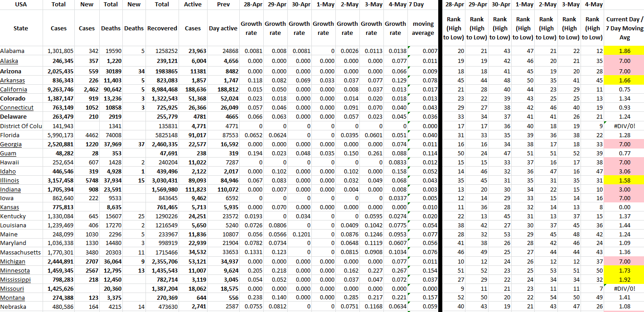644x312 pixels.
Task: Select the #DIV/0! error cell for Missouri
Action: pyautogui.click(x=624, y=288)
